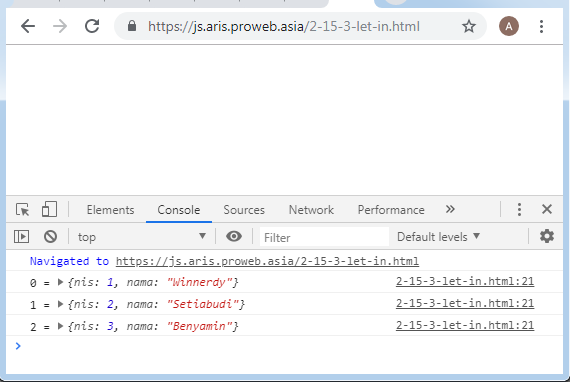Focus the console Filter input field
This screenshot has width=570, height=382.
click(x=324, y=237)
